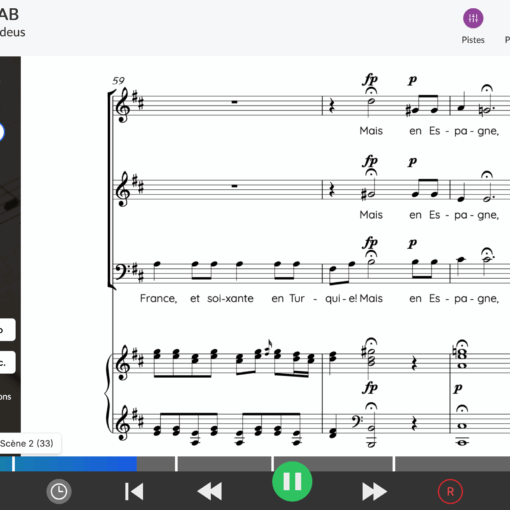Screen dimensions: 510x510
Task: Jump to the third white timeline marker
Action: pos(272,464)
